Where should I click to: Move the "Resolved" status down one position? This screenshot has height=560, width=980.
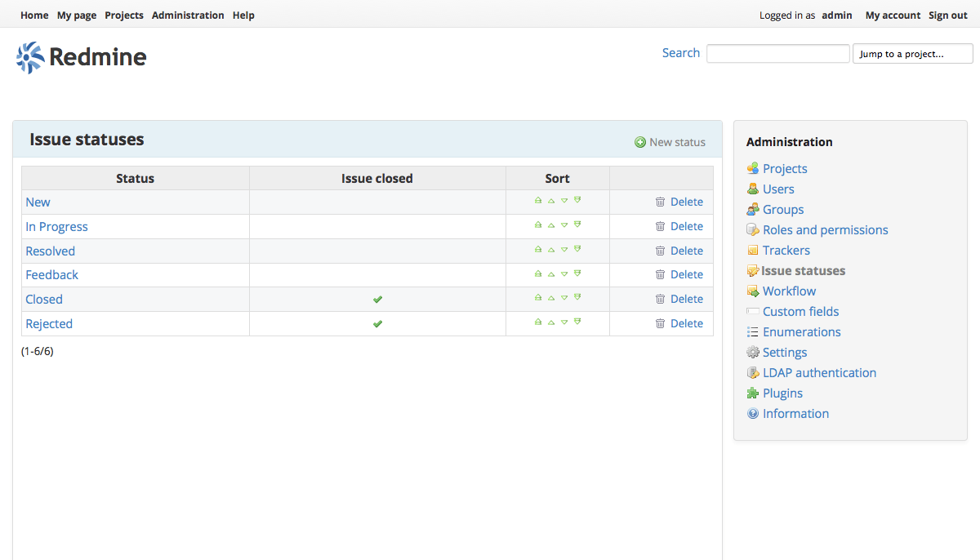coord(563,248)
